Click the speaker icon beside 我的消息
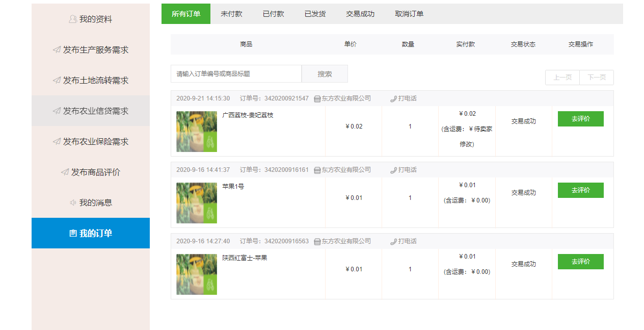 [x=73, y=202]
